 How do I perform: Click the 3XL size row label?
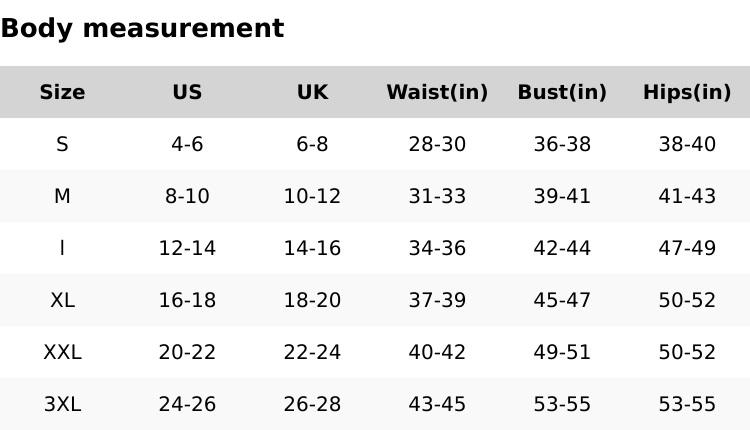tap(62, 404)
